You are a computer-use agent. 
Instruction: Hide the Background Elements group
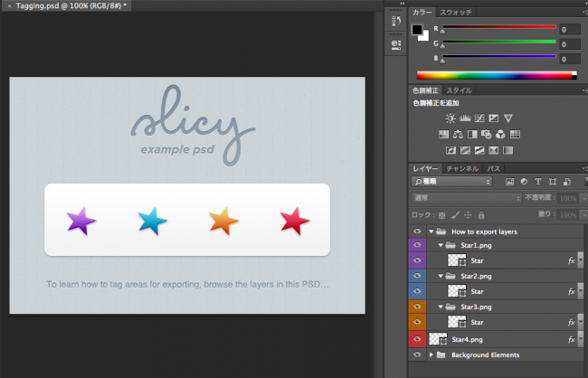(x=417, y=354)
